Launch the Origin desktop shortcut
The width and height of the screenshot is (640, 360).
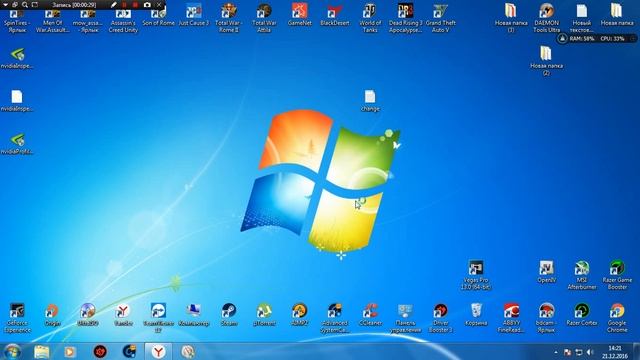pos(52,314)
